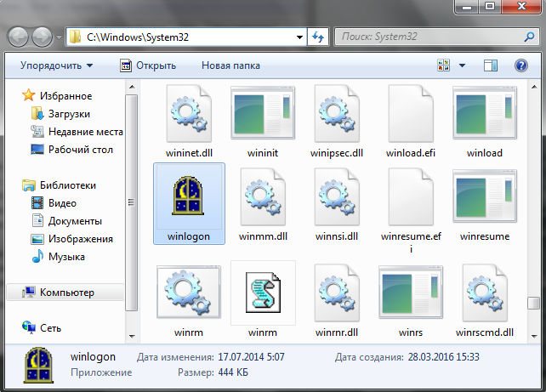The image size is (546, 392).
Task: Click the size value 444 КБ
Action: click(233, 372)
